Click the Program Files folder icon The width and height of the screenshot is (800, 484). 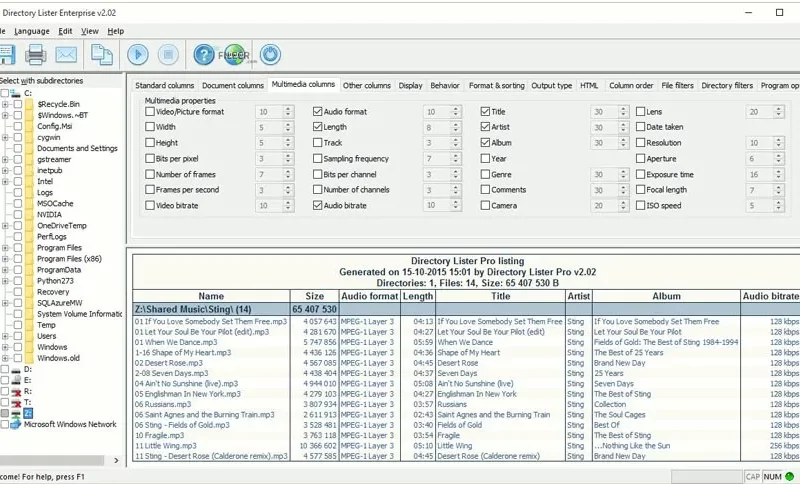point(29,248)
